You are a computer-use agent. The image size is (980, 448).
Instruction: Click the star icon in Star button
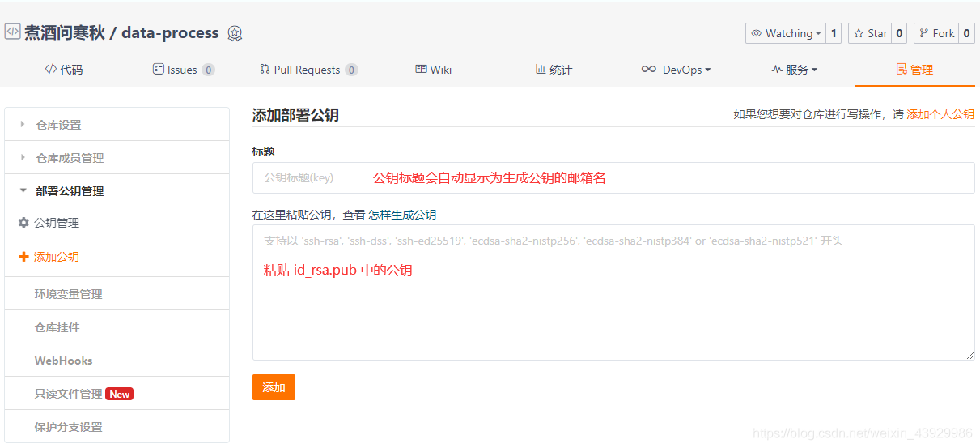point(859,33)
